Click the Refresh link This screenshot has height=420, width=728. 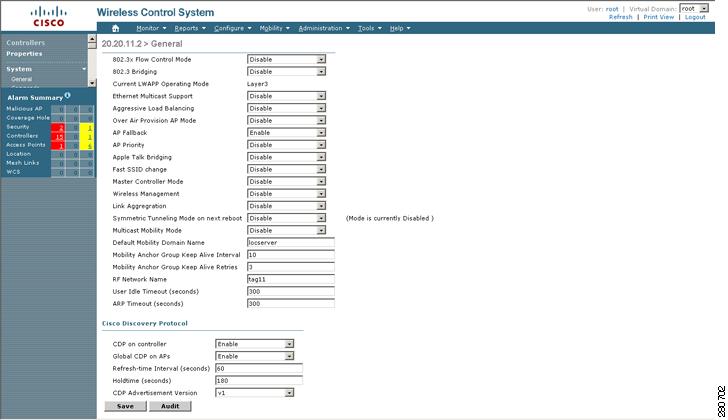tap(621, 17)
